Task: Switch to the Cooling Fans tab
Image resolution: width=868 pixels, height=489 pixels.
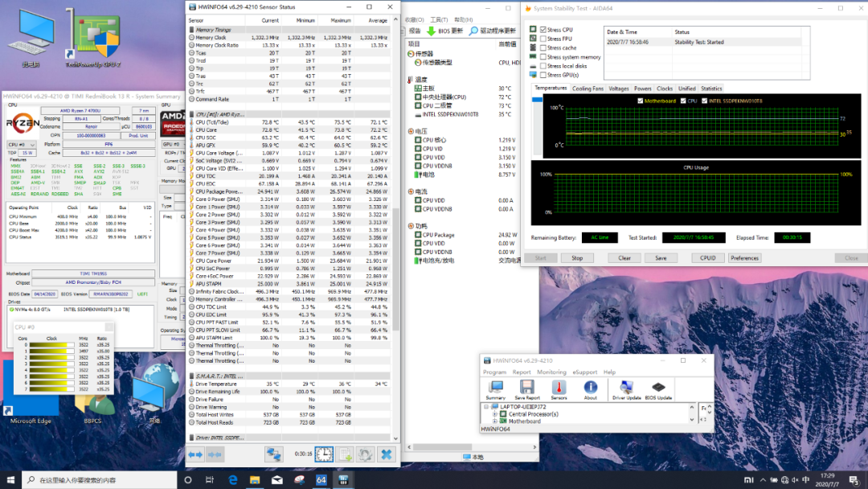Action: coord(588,88)
